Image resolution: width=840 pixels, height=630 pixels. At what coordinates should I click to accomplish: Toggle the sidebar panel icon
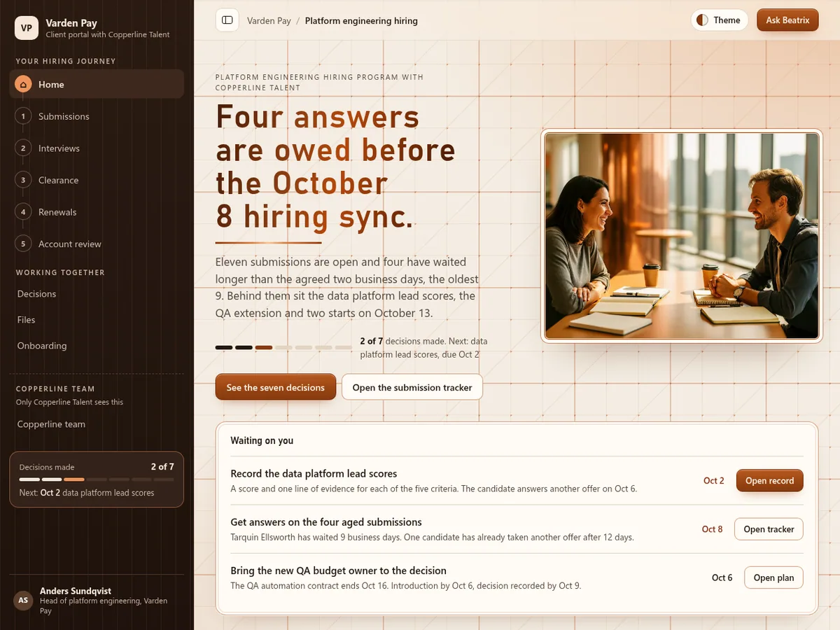227,20
